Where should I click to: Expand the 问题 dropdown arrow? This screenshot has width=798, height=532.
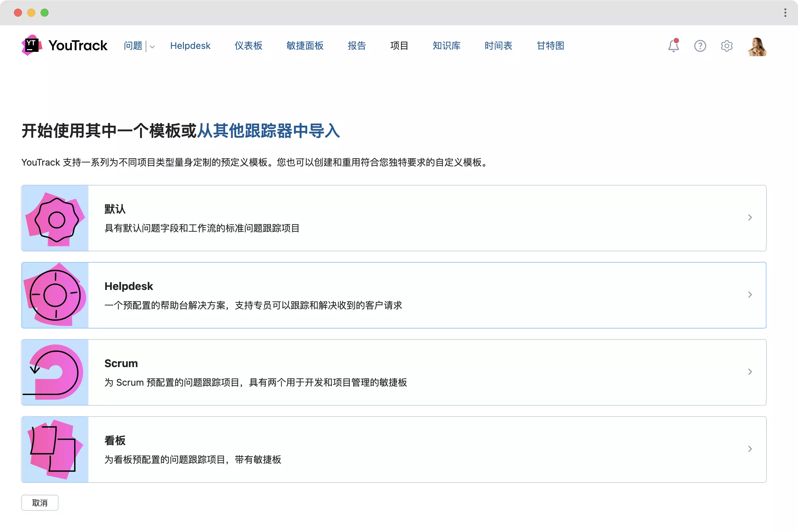(x=152, y=47)
